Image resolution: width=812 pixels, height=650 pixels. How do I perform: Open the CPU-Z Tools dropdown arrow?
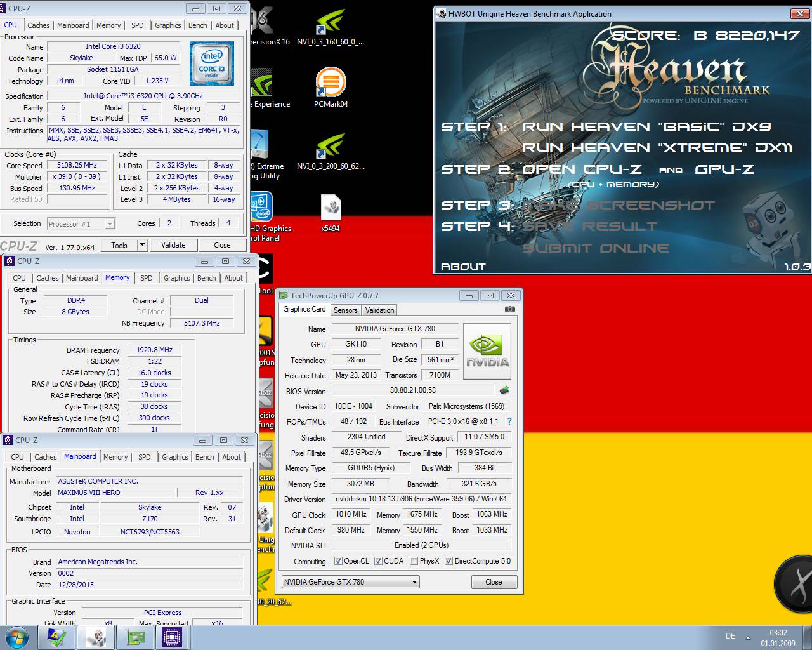pos(142,245)
